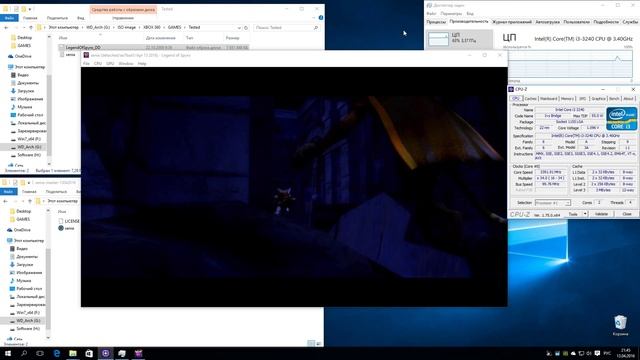Image resolution: width=640 pixels, height=360 pixels.
Task: Open Журнал приложений tab in Task Manager
Action: [x=511, y=22]
